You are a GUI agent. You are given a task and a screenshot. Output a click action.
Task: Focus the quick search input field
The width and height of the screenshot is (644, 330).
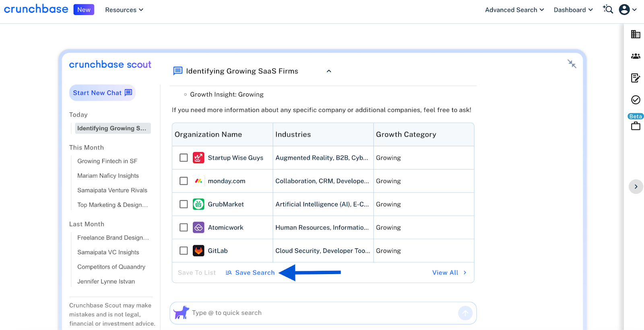[x=324, y=313]
